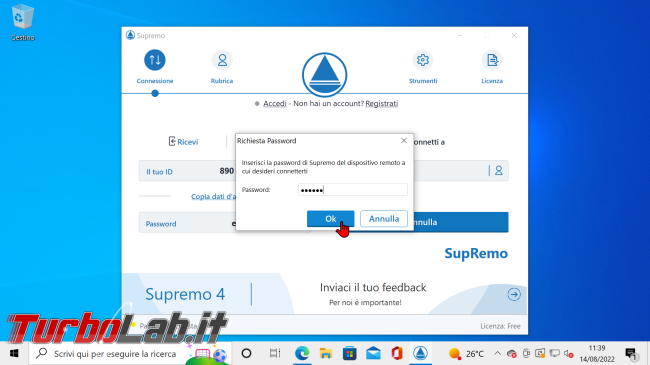650x365 pixels.
Task: Open the Connessione section icon
Action: click(x=155, y=60)
